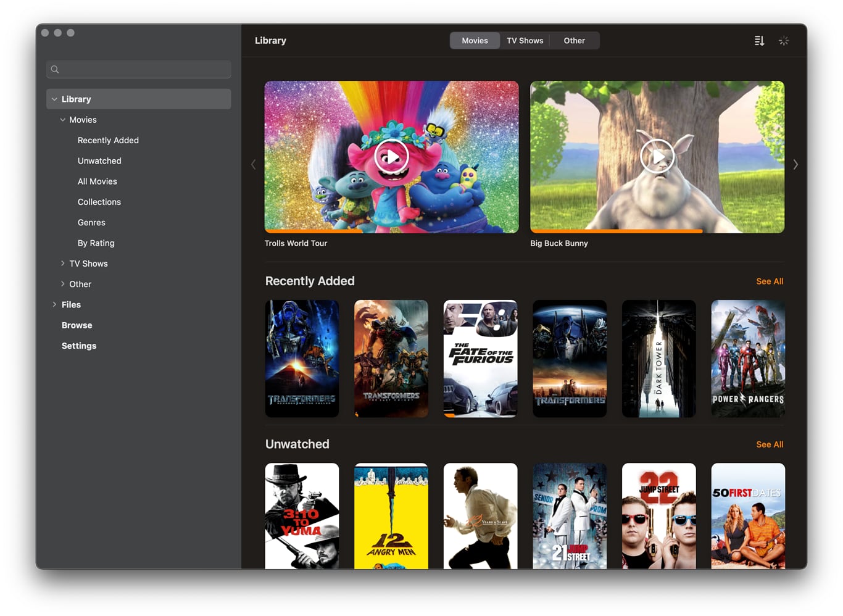Open the Transformers city skyline poster
This screenshot has height=616, width=843.
tap(570, 359)
